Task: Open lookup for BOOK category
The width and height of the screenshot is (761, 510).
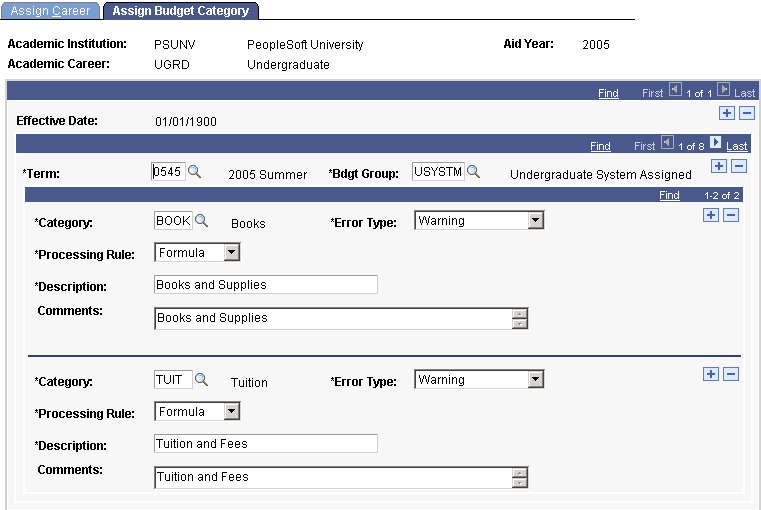Action: (x=201, y=221)
